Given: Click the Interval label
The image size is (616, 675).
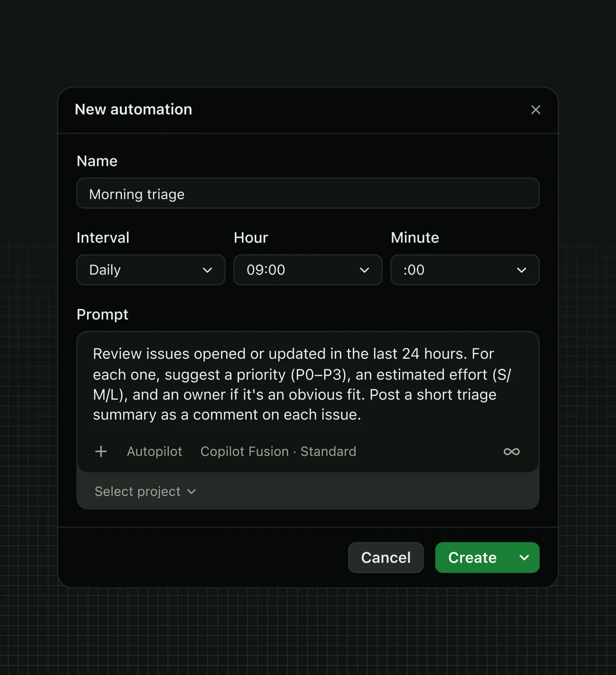Looking at the screenshot, I should (103, 238).
